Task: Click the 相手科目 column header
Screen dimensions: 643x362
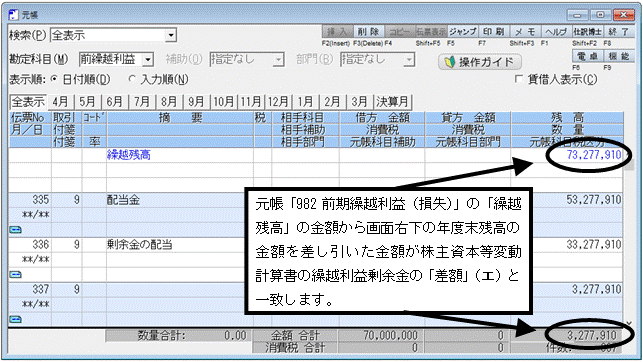Action: [x=305, y=118]
